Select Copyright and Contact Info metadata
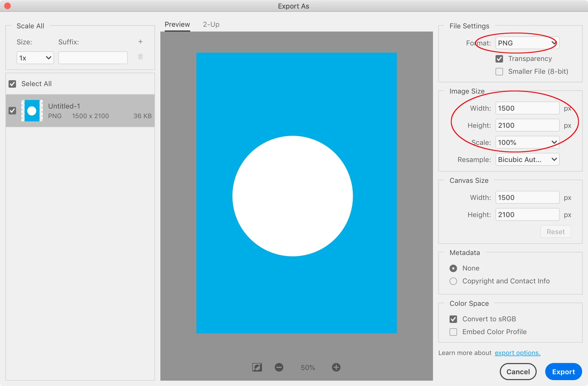This screenshot has height=386, width=588. click(x=453, y=281)
